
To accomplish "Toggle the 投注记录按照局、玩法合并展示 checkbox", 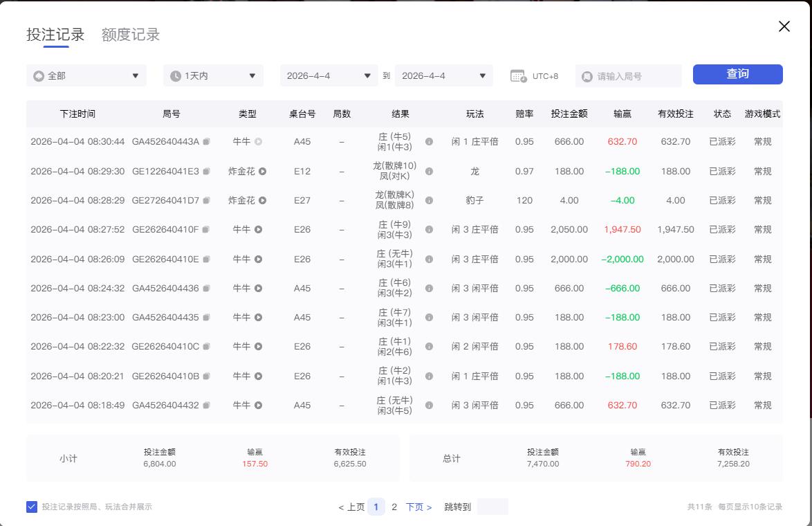I will click(x=31, y=507).
